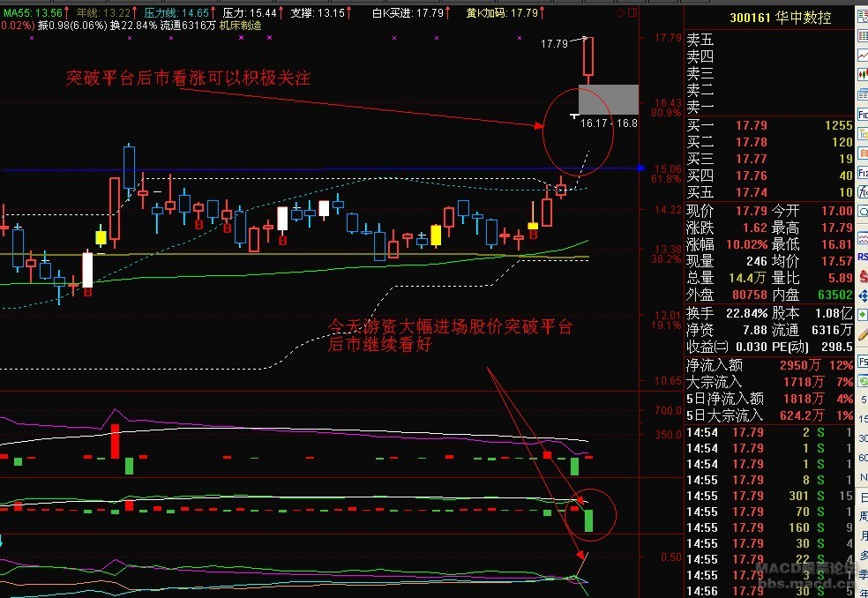868x598 pixels.
Task: Click the 机床制造 sector label
Action: pos(240,26)
